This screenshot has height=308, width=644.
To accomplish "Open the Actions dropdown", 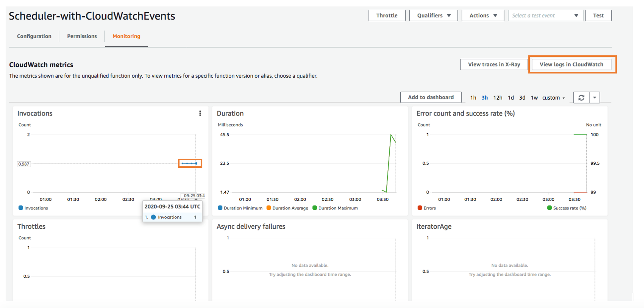I will pos(483,15).
